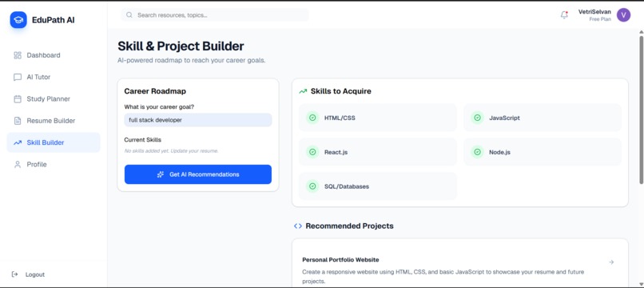Click the Career Roadmap card title
This screenshot has width=644, height=288.
[155, 91]
